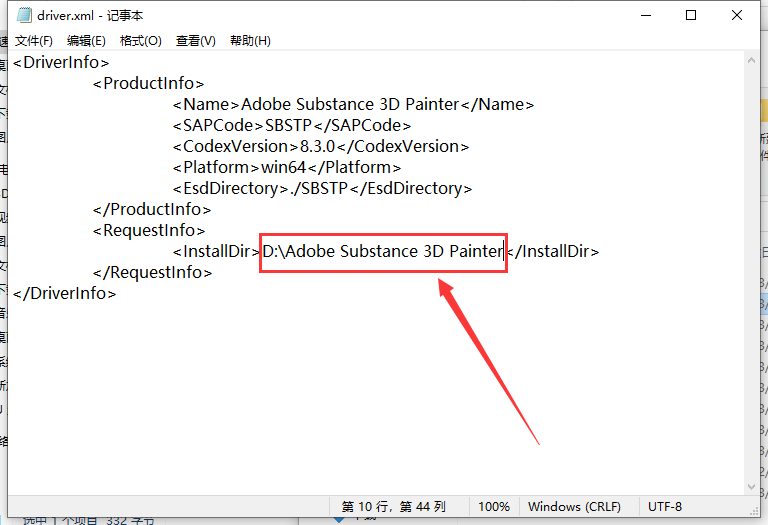The image size is (768, 525).
Task: Click the UTF-8 encoding status entry
Action: point(665,507)
